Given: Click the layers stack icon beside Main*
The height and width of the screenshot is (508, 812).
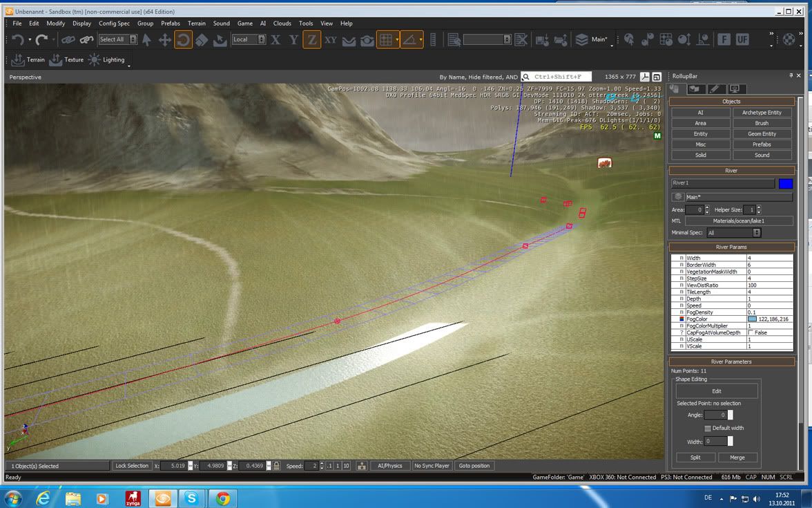Looking at the screenshot, I should tap(581, 40).
